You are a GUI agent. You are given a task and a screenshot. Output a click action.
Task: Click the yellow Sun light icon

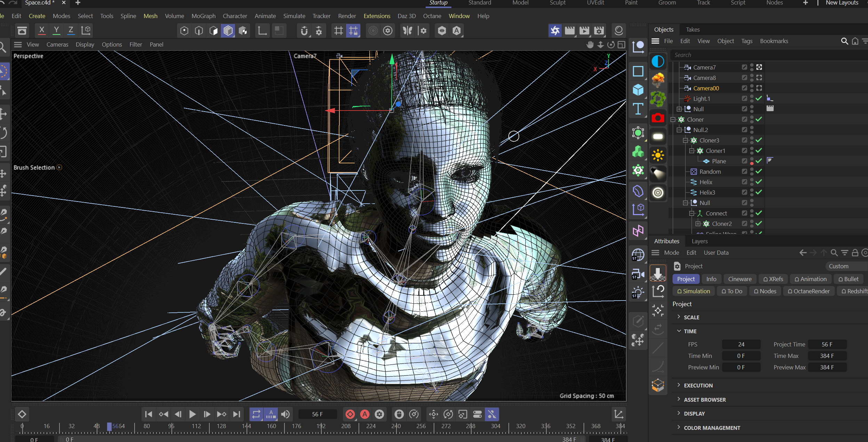pos(658,155)
